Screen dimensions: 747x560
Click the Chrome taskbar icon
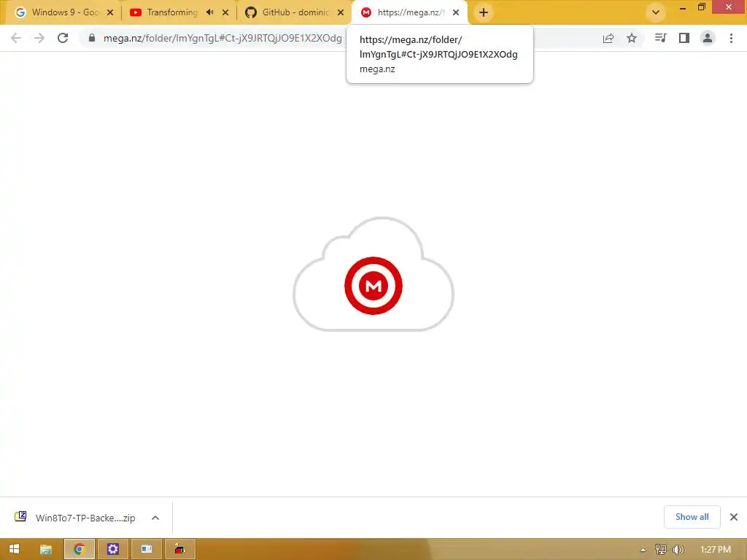79,549
